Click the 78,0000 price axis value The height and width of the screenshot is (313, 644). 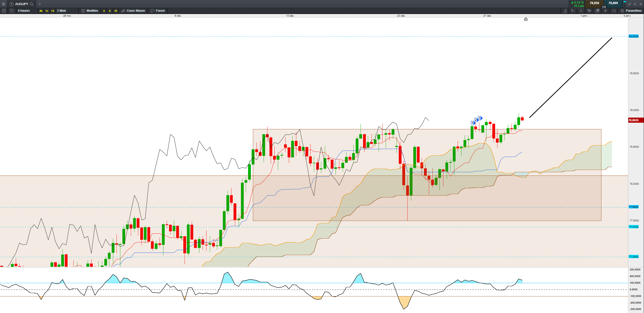point(634,184)
